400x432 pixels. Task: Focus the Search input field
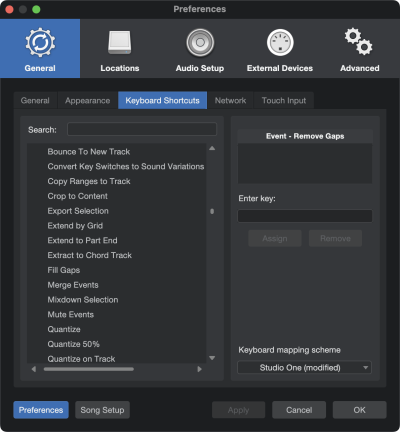coord(142,129)
